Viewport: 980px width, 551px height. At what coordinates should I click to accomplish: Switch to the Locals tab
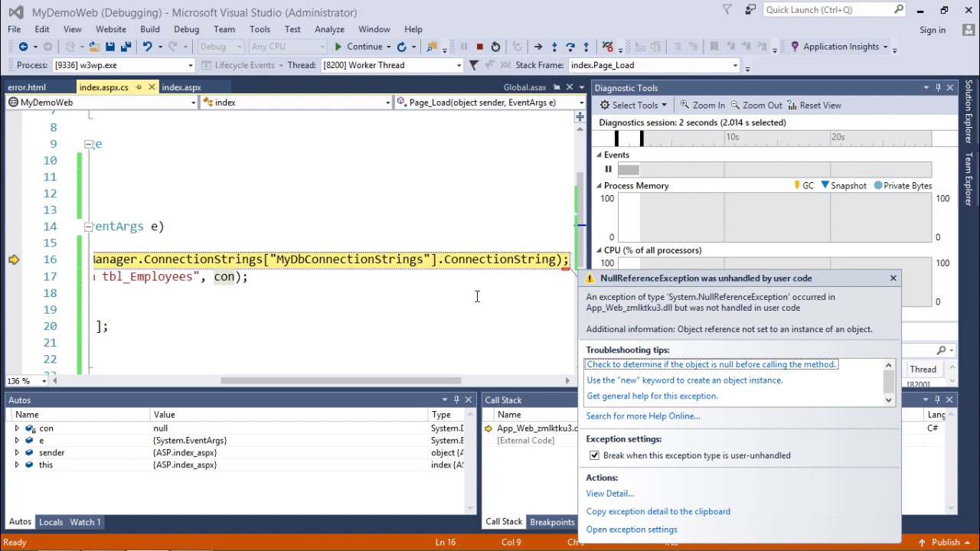[51, 522]
